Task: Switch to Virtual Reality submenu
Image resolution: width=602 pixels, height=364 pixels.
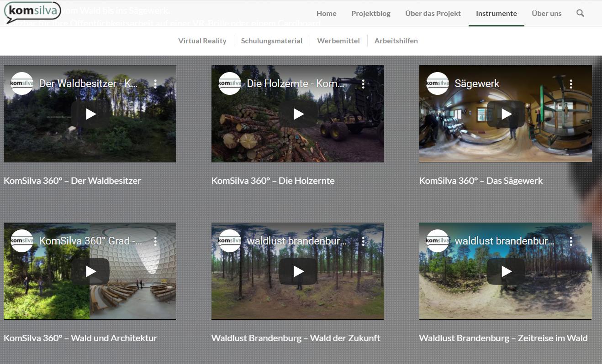Action: pyautogui.click(x=202, y=41)
